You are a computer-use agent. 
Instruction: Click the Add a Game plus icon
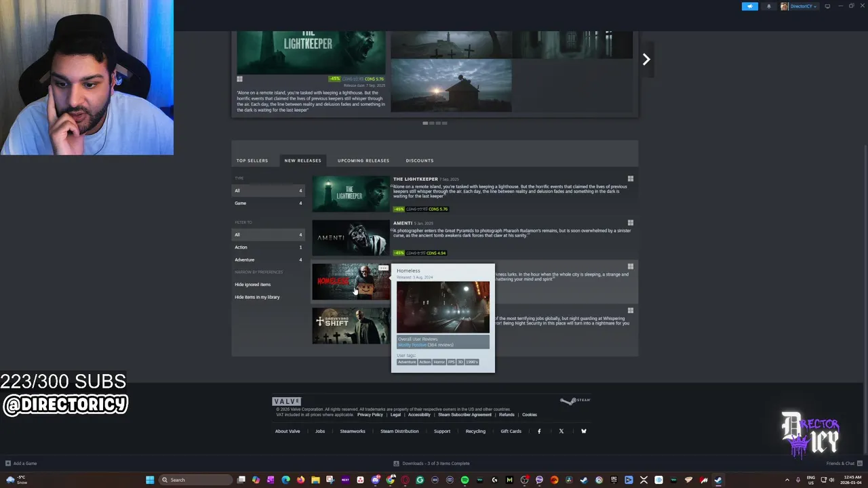(8, 464)
